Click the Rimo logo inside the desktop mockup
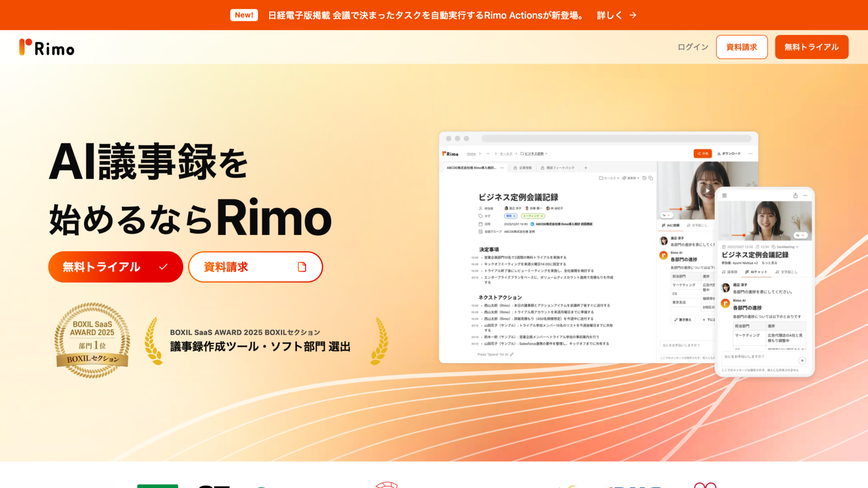The height and width of the screenshot is (488, 868). coord(450,154)
